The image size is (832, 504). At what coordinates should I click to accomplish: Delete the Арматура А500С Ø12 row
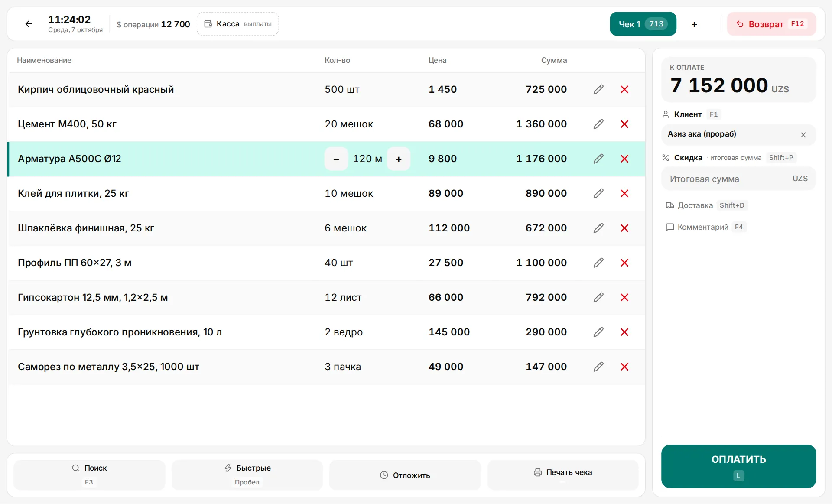pyautogui.click(x=624, y=159)
